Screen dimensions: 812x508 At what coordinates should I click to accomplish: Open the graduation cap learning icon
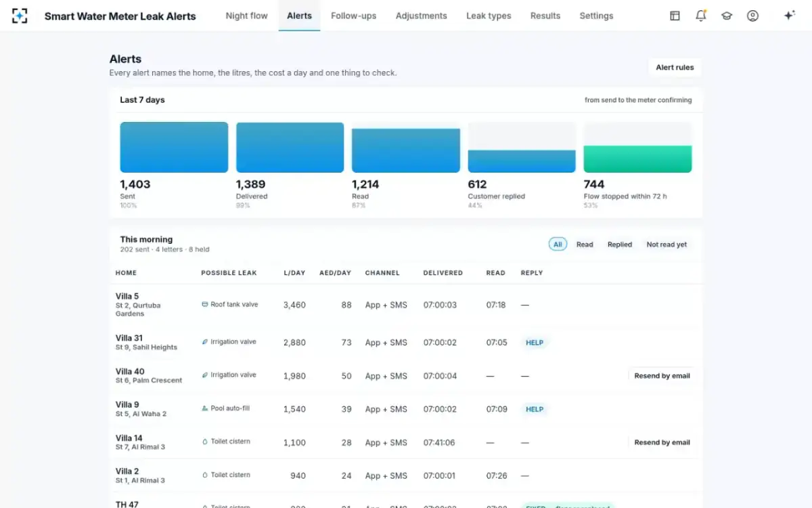tap(727, 16)
